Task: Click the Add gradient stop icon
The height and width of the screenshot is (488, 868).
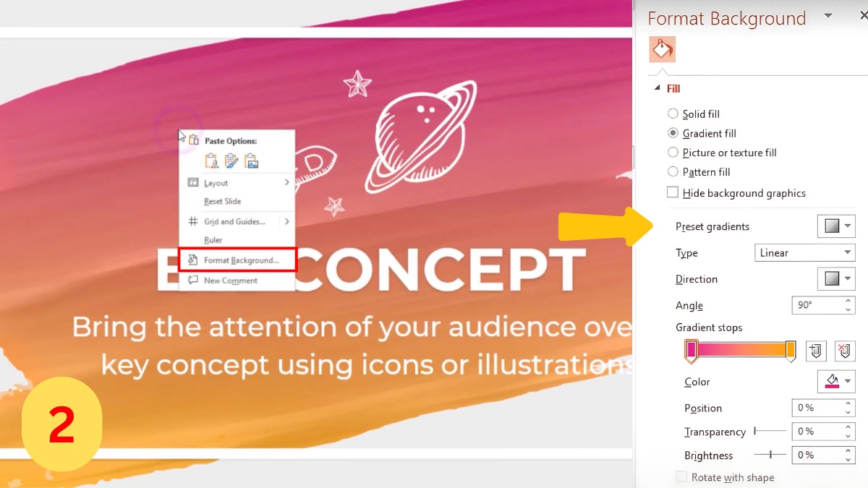Action: click(815, 351)
